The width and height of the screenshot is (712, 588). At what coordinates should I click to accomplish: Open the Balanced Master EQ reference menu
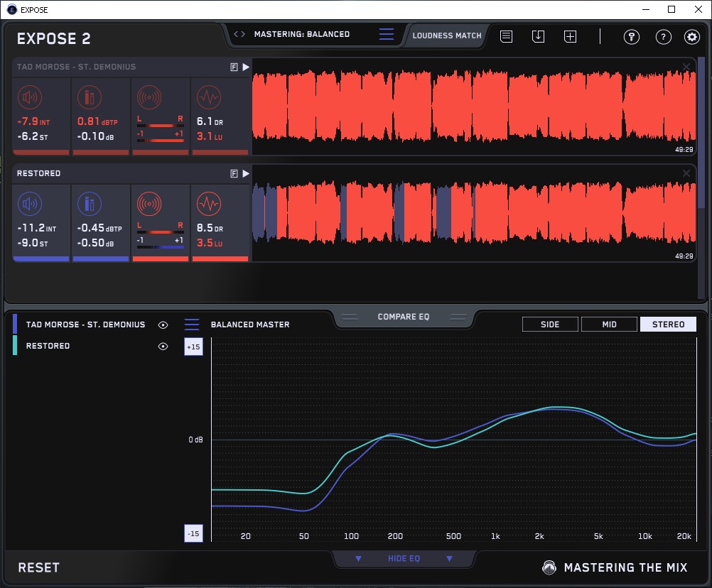[x=192, y=325]
